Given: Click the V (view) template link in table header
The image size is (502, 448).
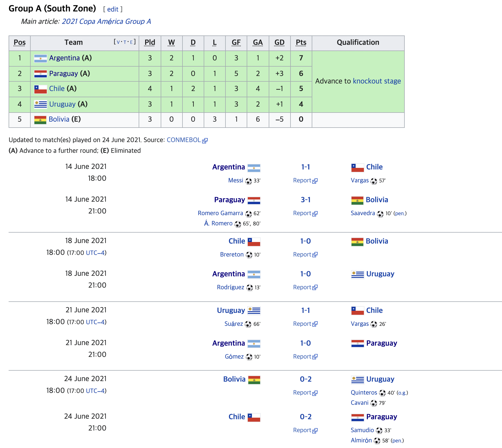Looking at the screenshot, I should click(x=118, y=42).
